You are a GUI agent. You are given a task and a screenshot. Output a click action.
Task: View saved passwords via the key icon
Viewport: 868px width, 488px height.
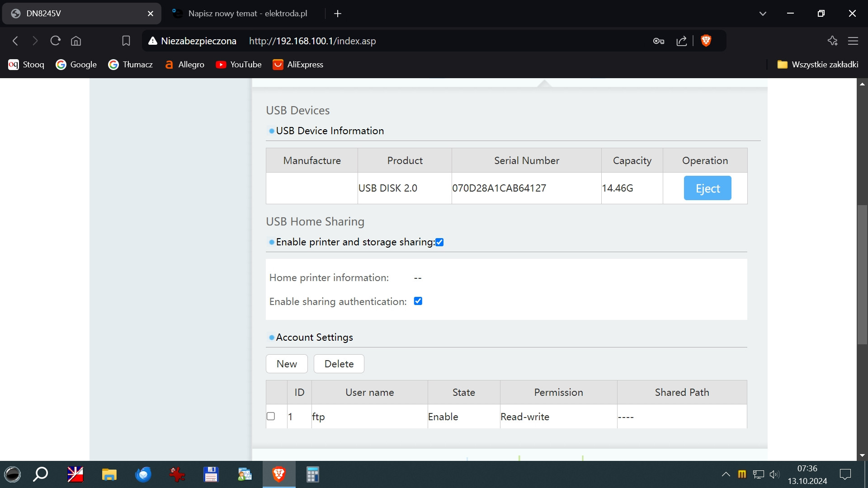(x=658, y=41)
